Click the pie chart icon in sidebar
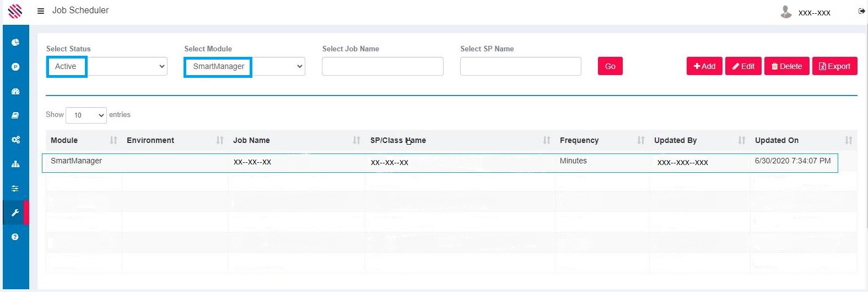The image size is (868, 292). coord(15,43)
